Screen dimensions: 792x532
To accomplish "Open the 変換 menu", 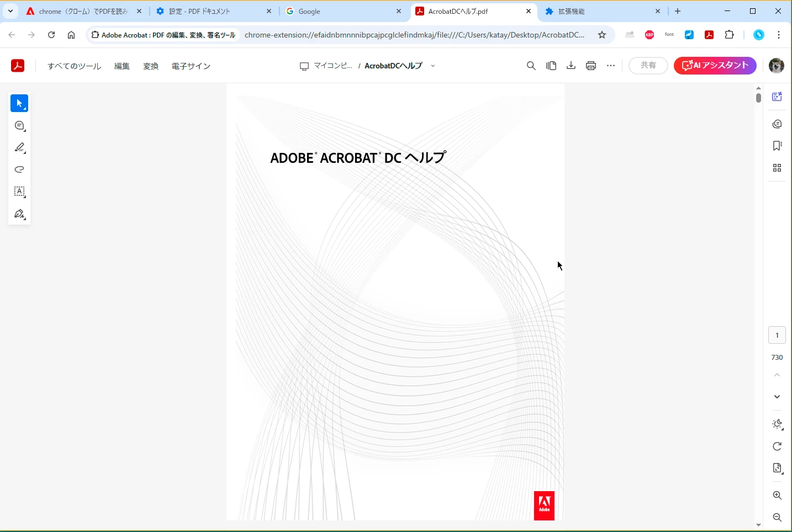I will point(151,66).
